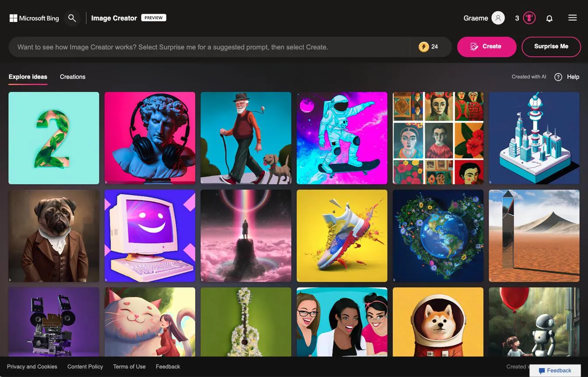
Task: Open the Terms of Use link
Action: coord(129,366)
